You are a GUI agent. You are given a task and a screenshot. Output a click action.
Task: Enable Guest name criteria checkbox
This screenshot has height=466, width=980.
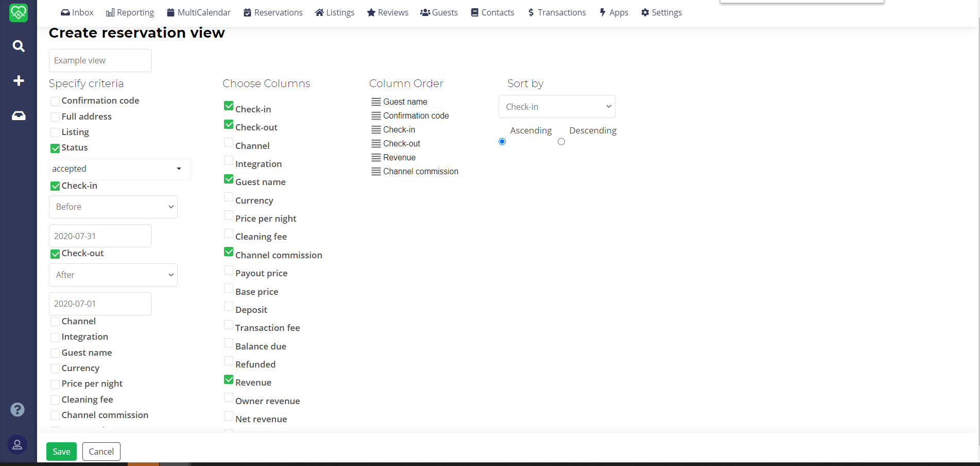[55, 354]
